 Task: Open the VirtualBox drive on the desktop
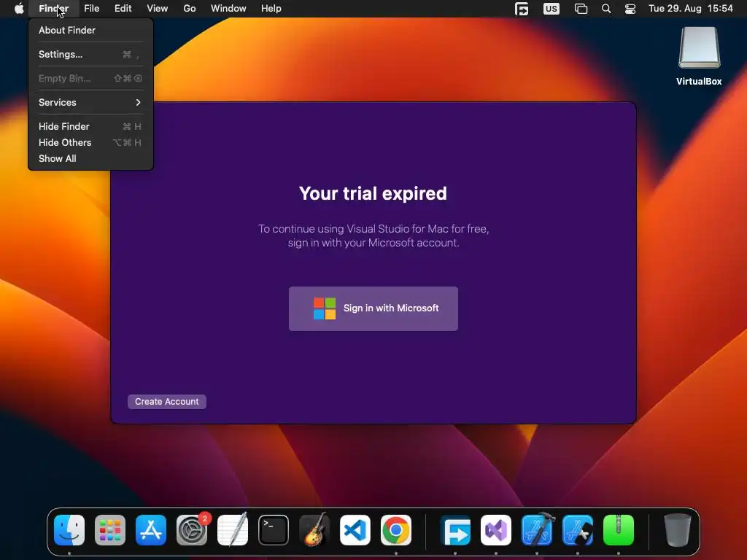coord(699,56)
